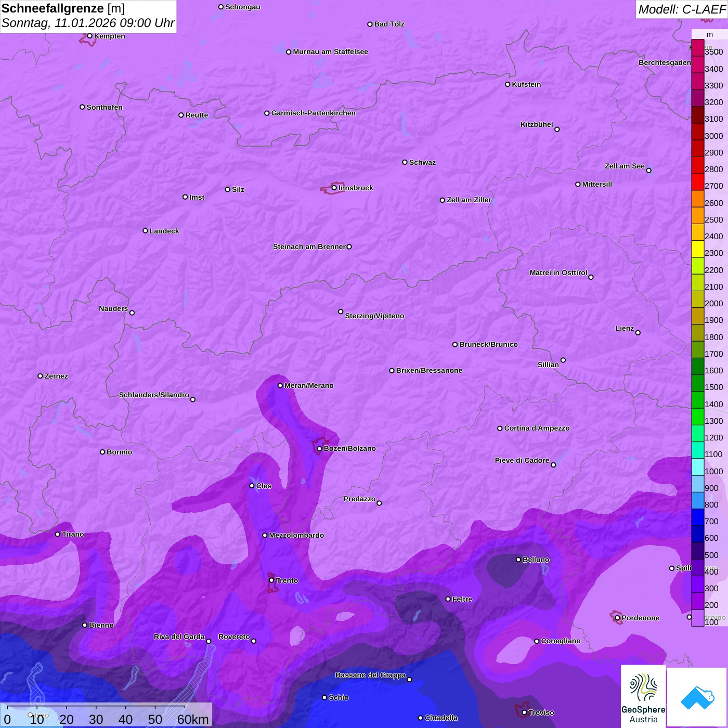Click the Schongau label

(x=243, y=7)
